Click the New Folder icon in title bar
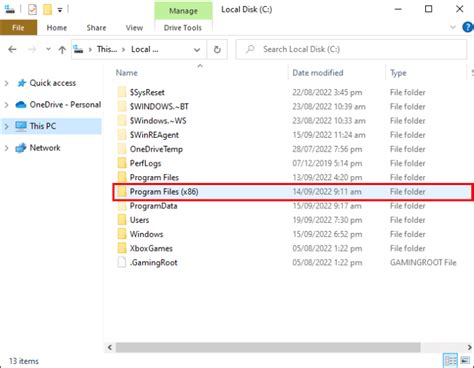Image resolution: width=474 pixels, height=368 pixels. [47, 9]
